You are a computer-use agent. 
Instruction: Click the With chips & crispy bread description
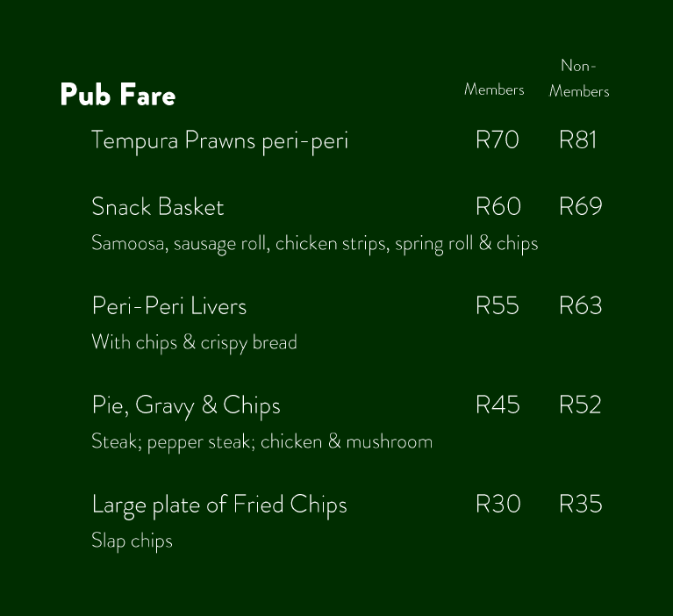(194, 342)
